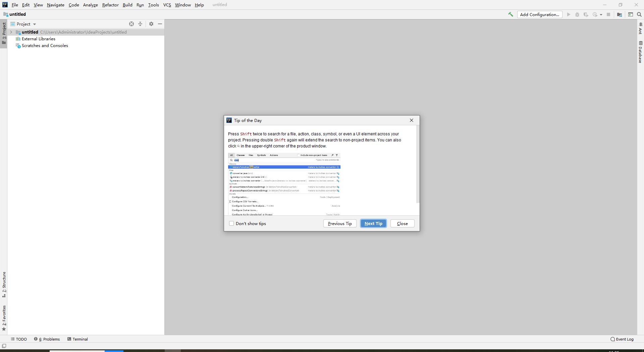Open the Database tool window tab
Screen dimensions: 644x352
coord(640,52)
